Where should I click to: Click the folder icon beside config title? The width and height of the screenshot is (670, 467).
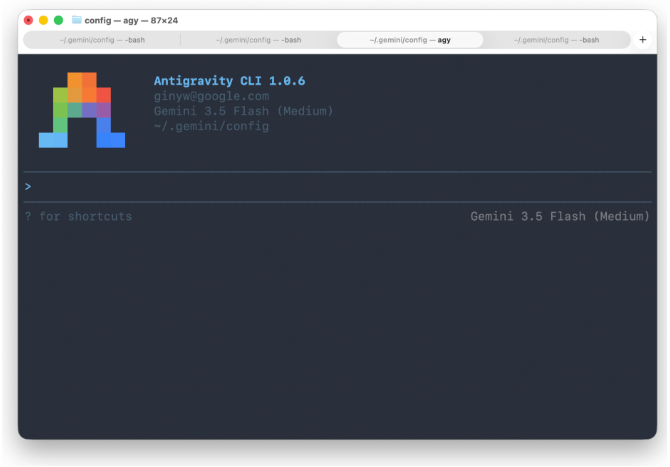pos(76,20)
